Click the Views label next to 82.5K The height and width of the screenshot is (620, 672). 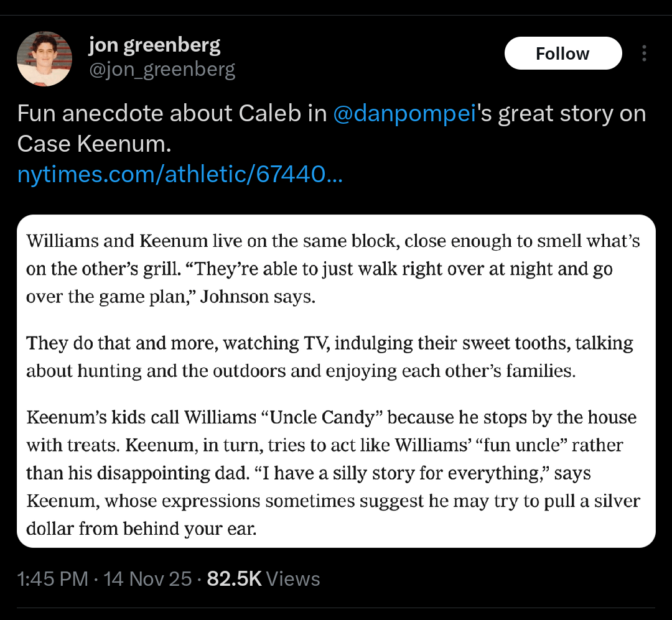point(292,578)
